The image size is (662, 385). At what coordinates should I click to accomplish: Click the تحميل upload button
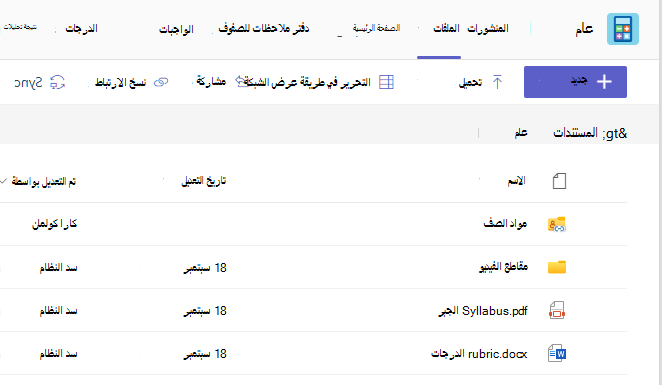[x=480, y=82]
